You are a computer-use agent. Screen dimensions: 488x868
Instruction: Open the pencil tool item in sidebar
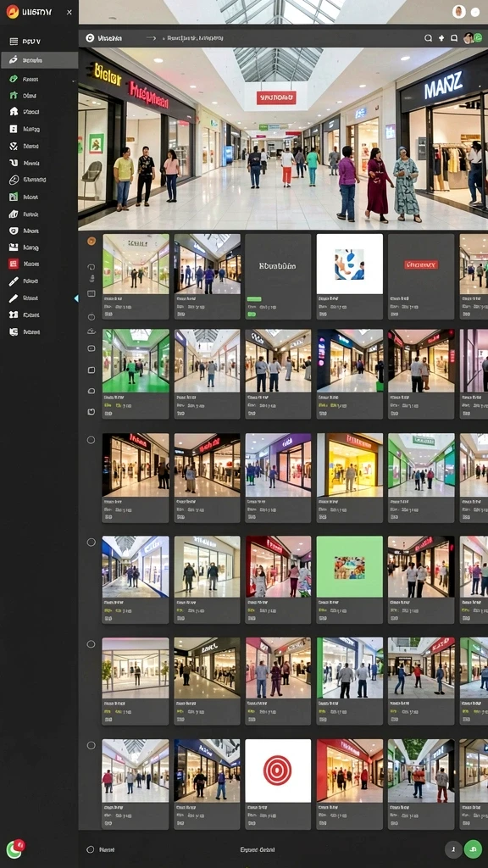click(x=14, y=298)
